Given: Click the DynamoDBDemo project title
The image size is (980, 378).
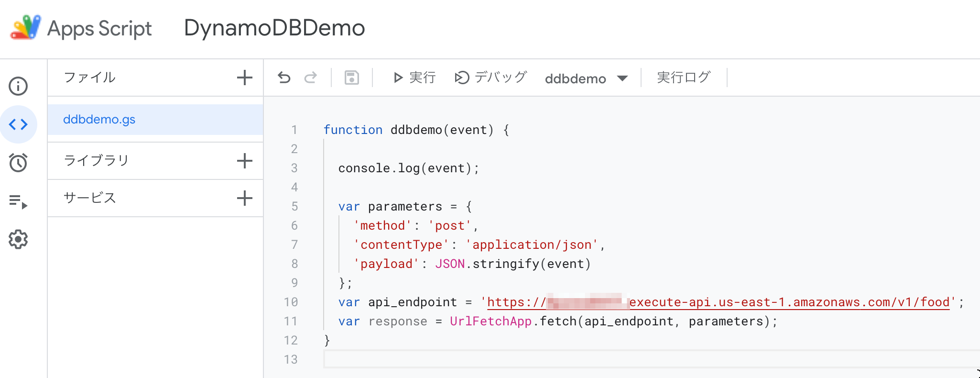Looking at the screenshot, I should (x=274, y=28).
